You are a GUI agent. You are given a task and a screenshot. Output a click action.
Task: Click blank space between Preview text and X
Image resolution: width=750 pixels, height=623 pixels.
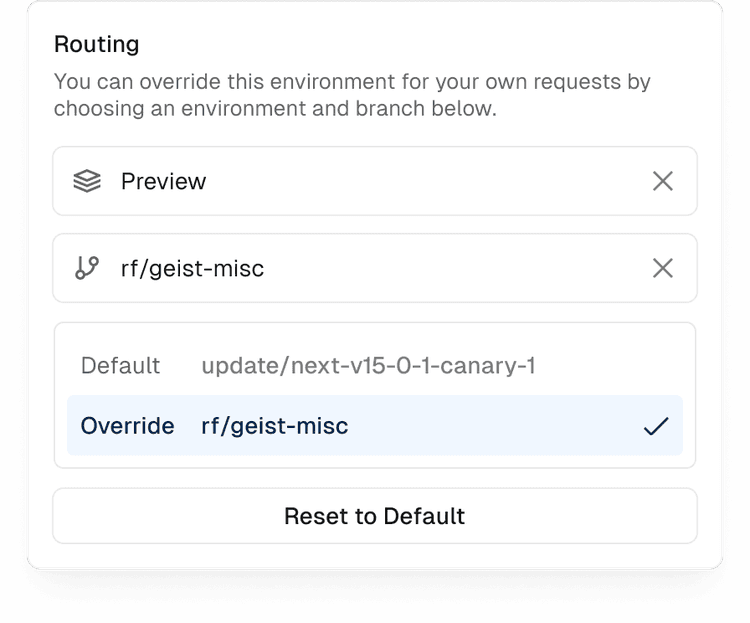pyautogui.click(x=420, y=181)
